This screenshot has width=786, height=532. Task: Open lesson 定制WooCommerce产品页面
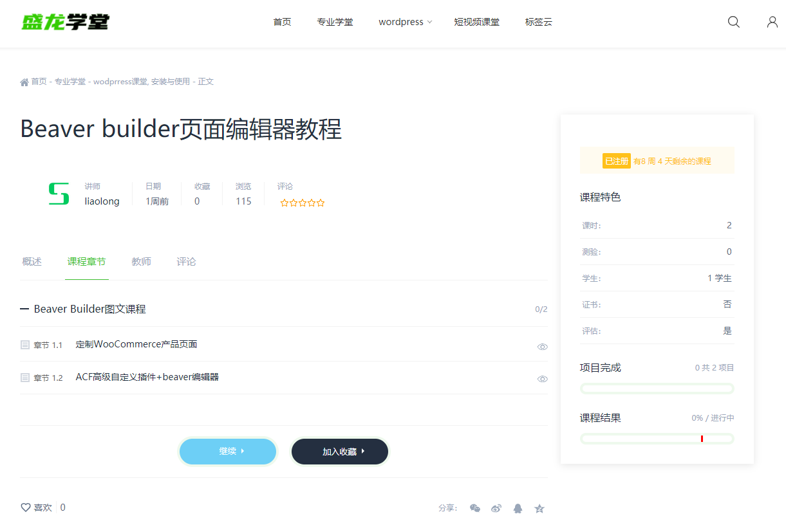[x=136, y=344]
